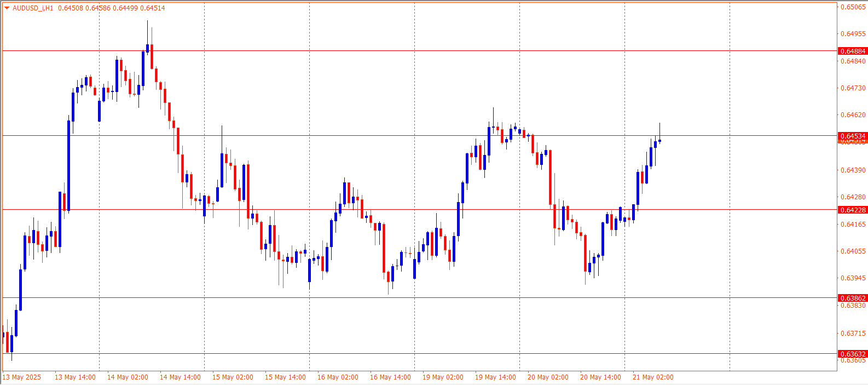This screenshot has width=868, height=385.
Task: Click the 15 May 02:00 time label
Action: (x=233, y=377)
